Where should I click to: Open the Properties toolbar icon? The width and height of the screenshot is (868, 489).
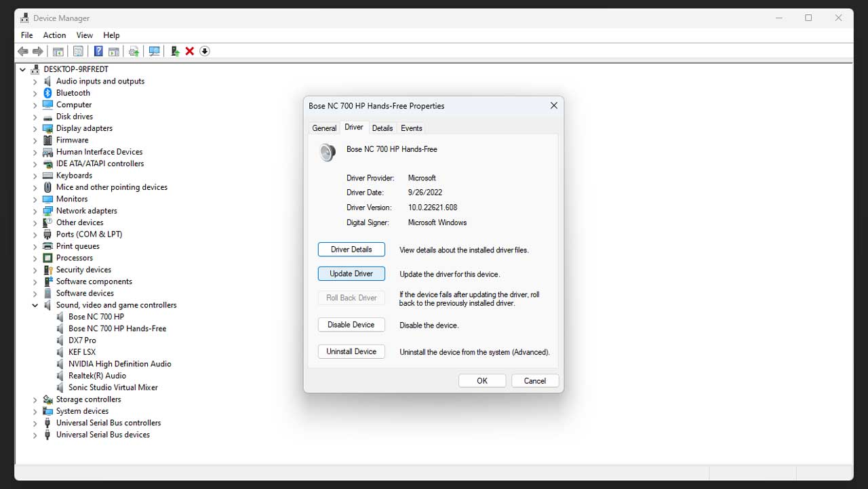[78, 52]
